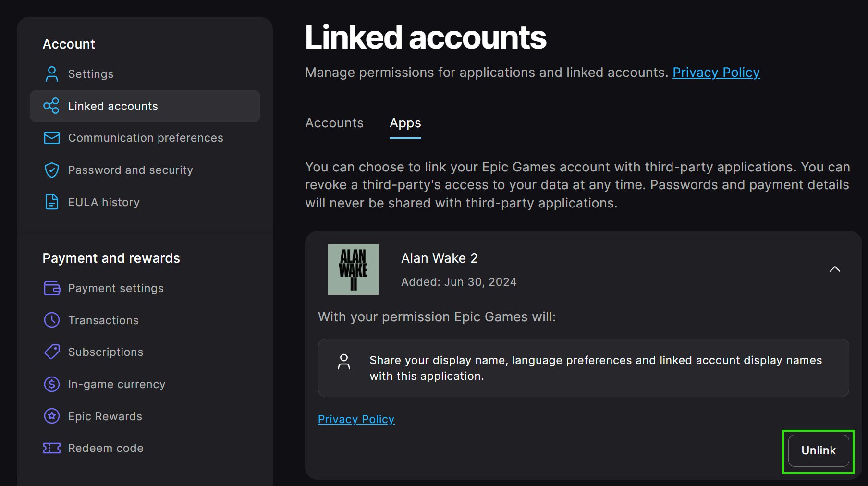Click the Password and security shield icon
The image size is (868, 486).
pos(51,170)
